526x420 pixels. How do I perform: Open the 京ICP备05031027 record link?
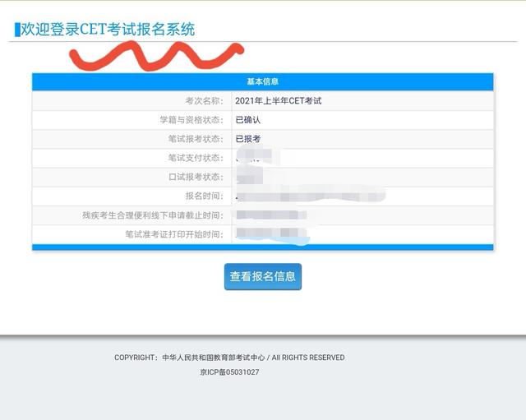pos(229,372)
